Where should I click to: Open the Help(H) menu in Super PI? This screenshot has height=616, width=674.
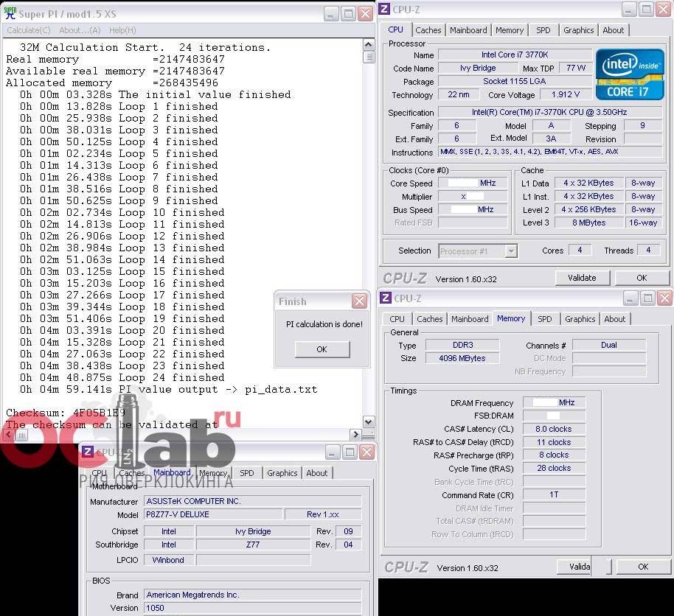tap(122, 30)
